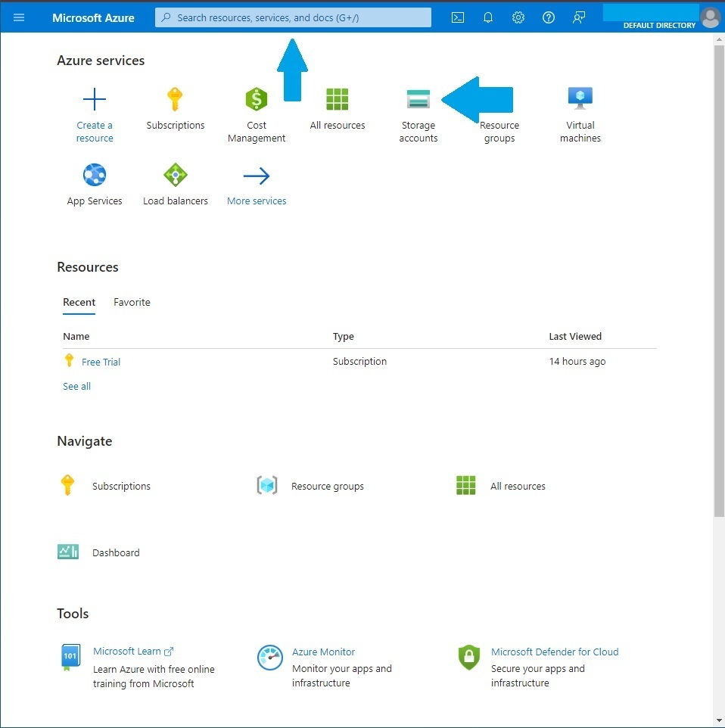Click the Azure Monitor gauge icon
The height and width of the screenshot is (728, 725).
pyautogui.click(x=270, y=658)
